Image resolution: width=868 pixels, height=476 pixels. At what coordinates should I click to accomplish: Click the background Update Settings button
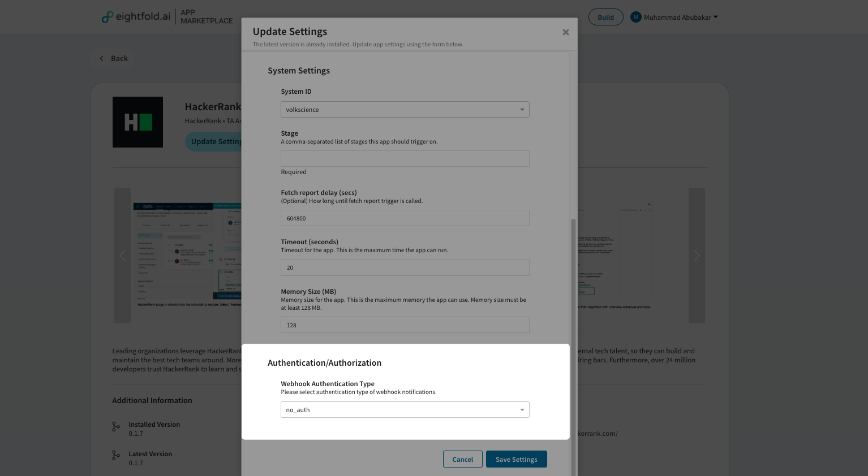click(213, 141)
